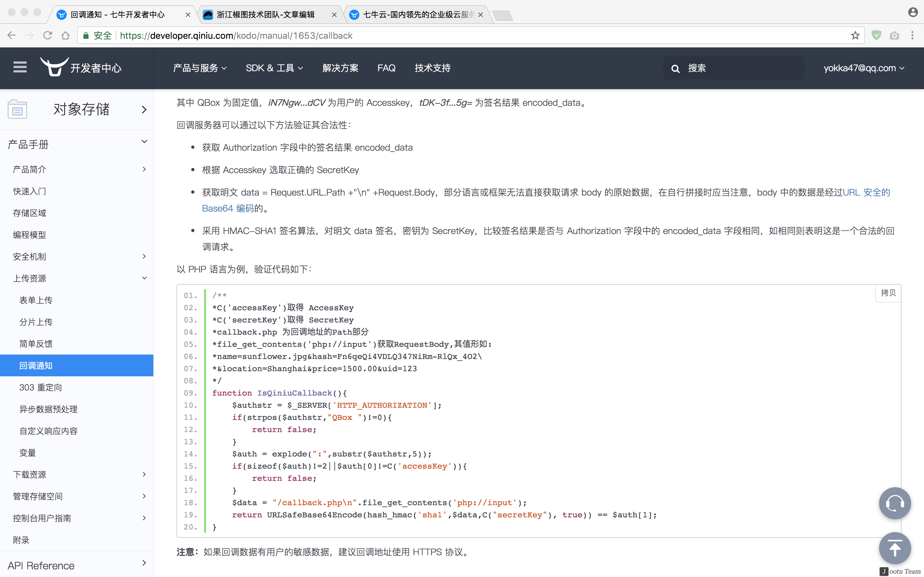The height and width of the screenshot is (577, 924).
Task: Open the hamburger sidebar menu icon
Action: 20,67
